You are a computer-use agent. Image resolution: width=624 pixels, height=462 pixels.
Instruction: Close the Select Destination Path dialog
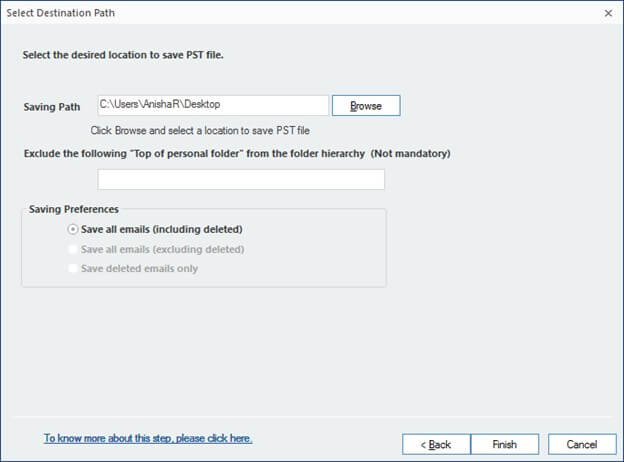[608, 13]
